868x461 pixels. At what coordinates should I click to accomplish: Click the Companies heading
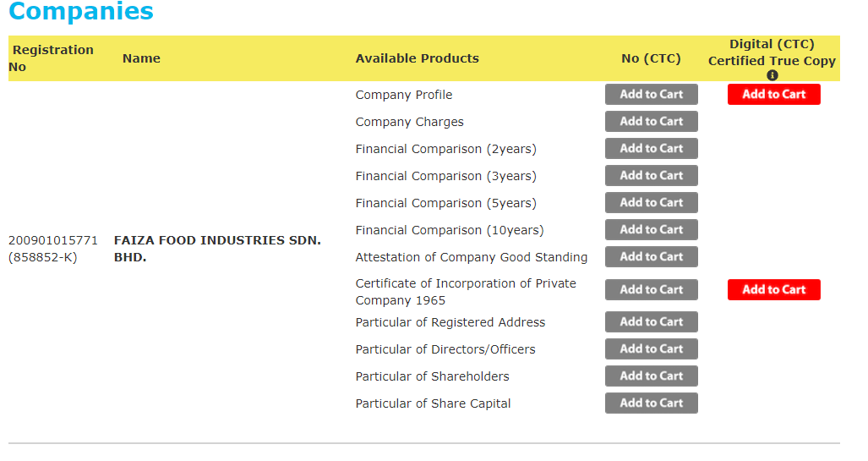point(81,11)
